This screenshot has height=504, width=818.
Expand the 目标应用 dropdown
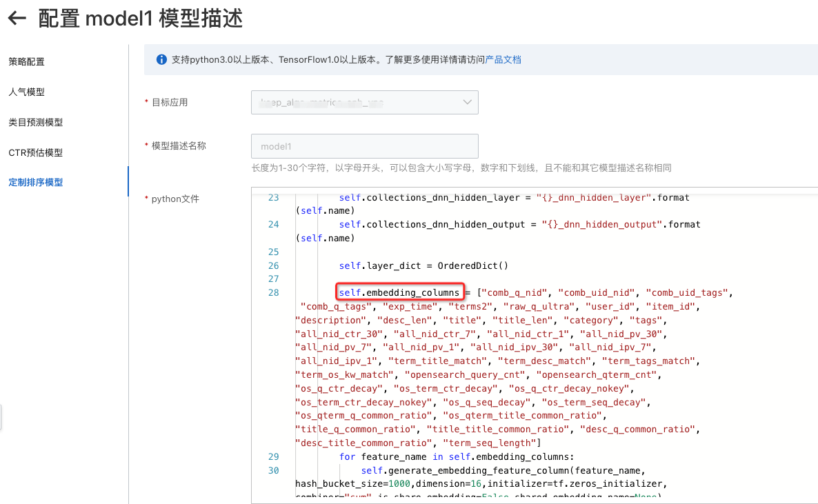pos(365,102)
